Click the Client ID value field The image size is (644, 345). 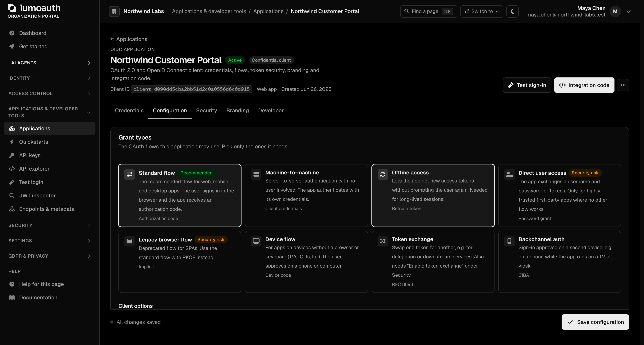(191, 89)
